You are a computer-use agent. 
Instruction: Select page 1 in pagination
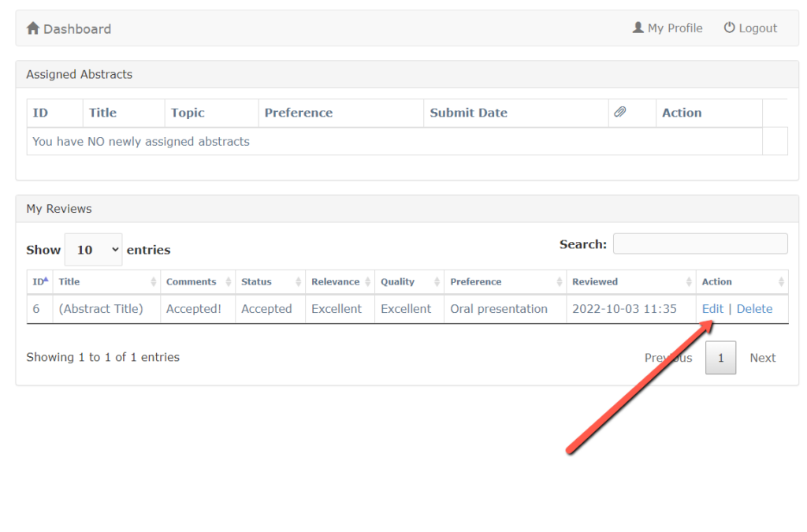pyautogui.click(x=720, y=358)
